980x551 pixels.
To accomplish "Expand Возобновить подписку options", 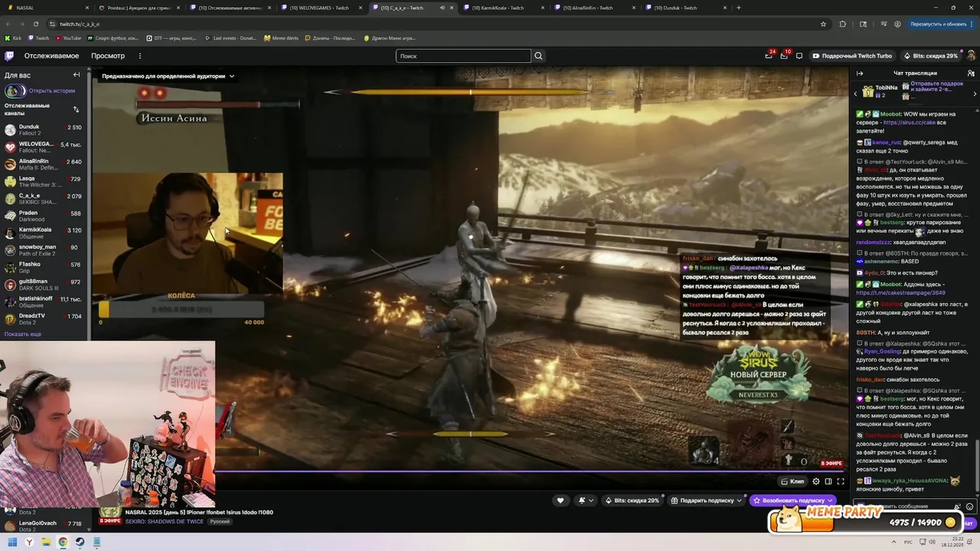I will point(830,500).
